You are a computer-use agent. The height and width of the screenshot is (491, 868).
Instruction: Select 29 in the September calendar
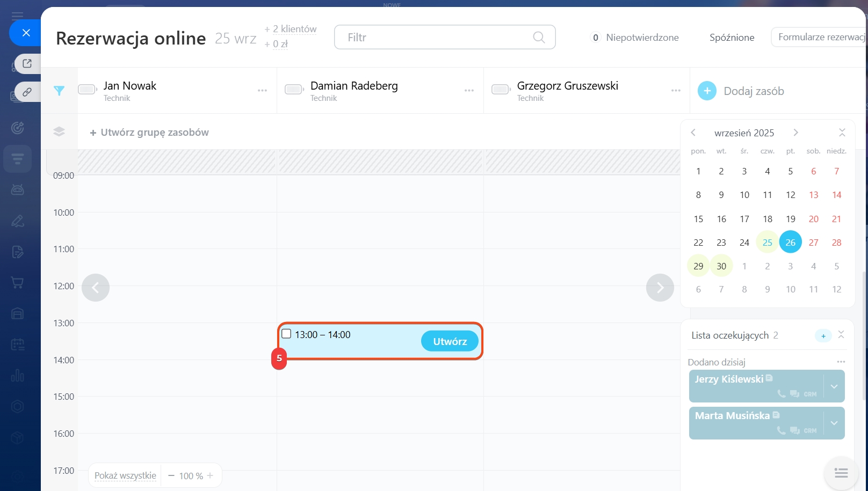tap(698, 266)
